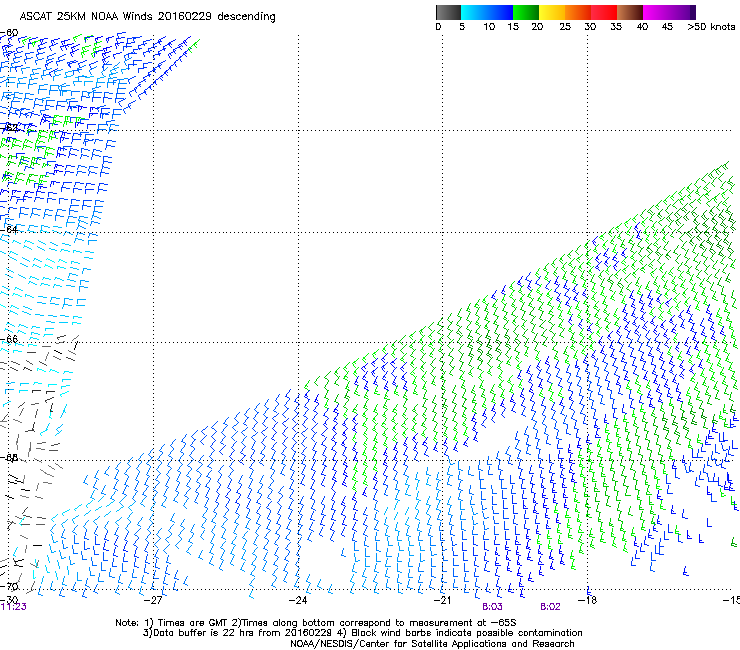The width and height of the screenshot is (740, 650).
Task: Select the "-24" longitude axis label
Action: click(x=298, y=600)
